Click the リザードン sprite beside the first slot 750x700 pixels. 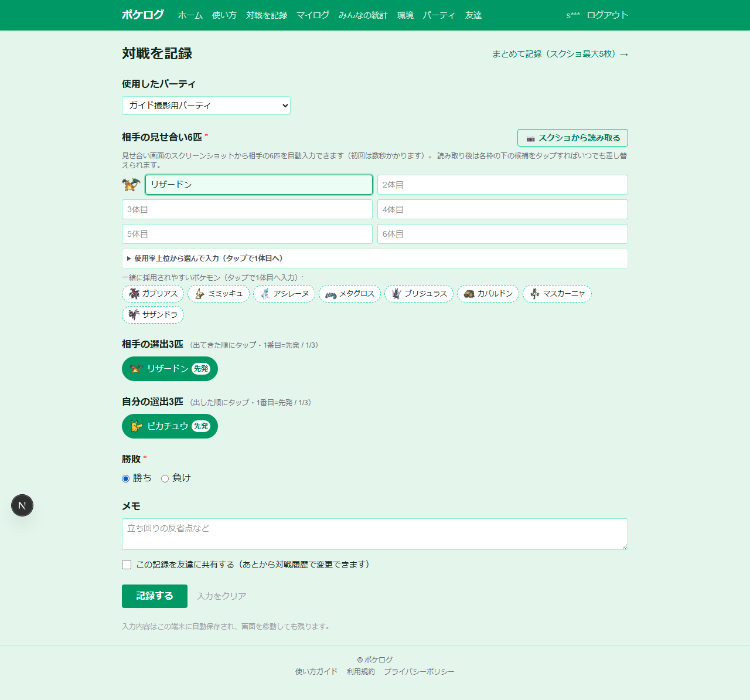coord(131,185)
